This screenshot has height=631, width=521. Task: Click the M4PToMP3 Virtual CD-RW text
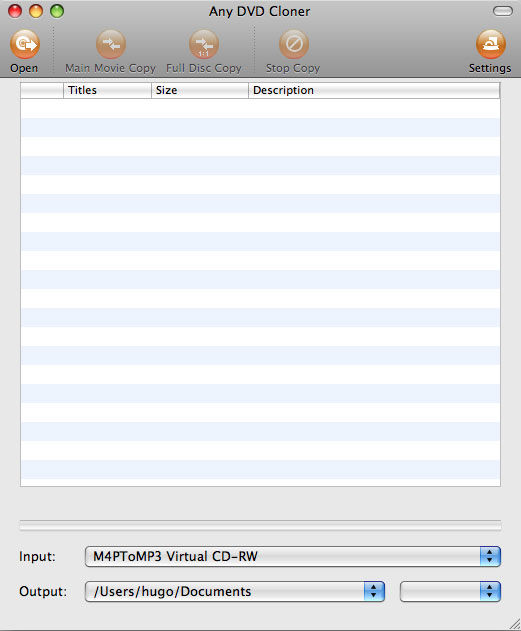(x=175, y=557)
